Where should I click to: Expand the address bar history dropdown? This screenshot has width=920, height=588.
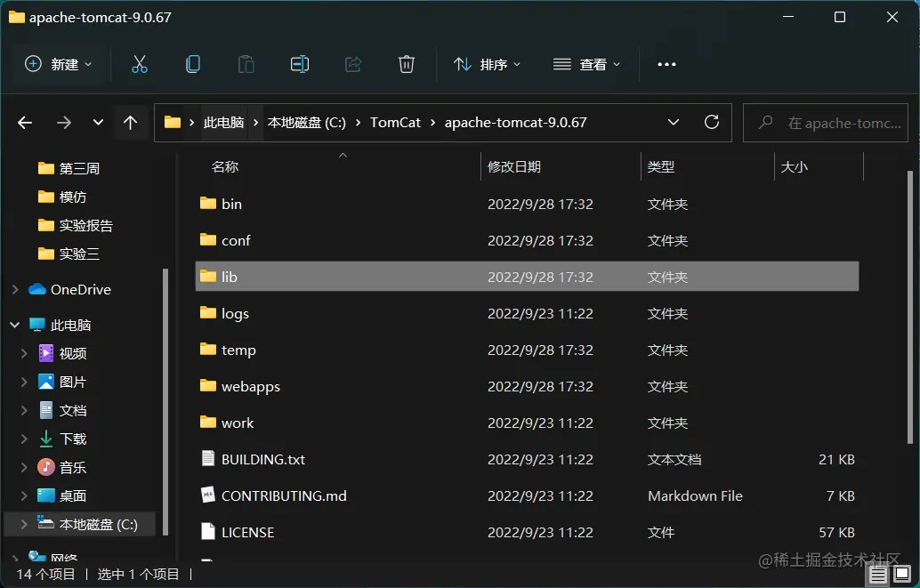point(674,122)
